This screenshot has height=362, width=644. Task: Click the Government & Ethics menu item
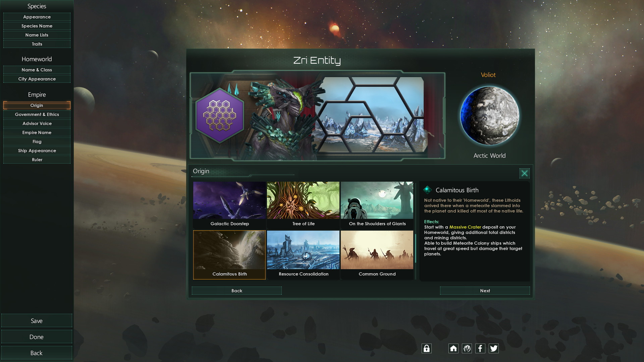[x=36, y=115]
